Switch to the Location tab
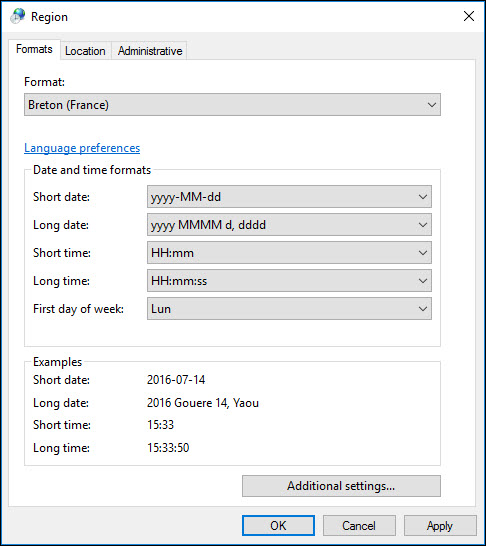Screen dimensions: 486x546 click(85, 51)
